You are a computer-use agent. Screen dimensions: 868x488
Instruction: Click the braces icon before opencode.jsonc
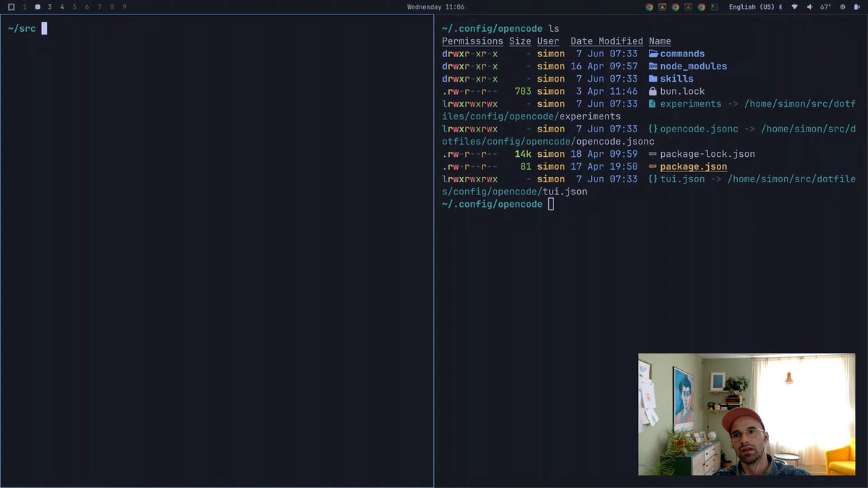pos(653,129)
